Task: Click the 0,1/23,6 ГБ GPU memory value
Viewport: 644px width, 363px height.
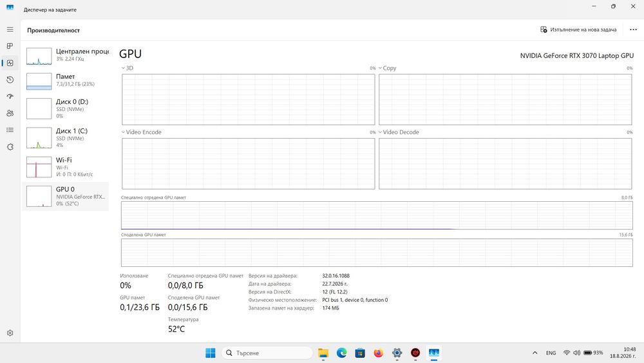Action: coord(140,307)
